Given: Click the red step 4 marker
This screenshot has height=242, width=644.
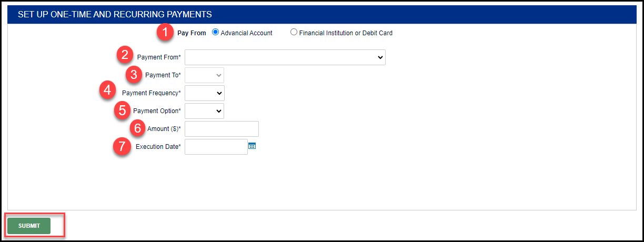Looking at the screenshot, I should [108, 90].
